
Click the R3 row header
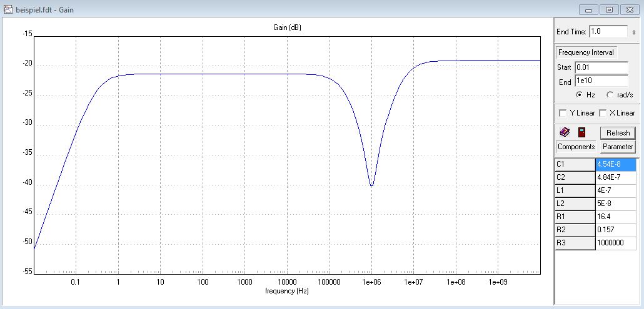[575, 243]
